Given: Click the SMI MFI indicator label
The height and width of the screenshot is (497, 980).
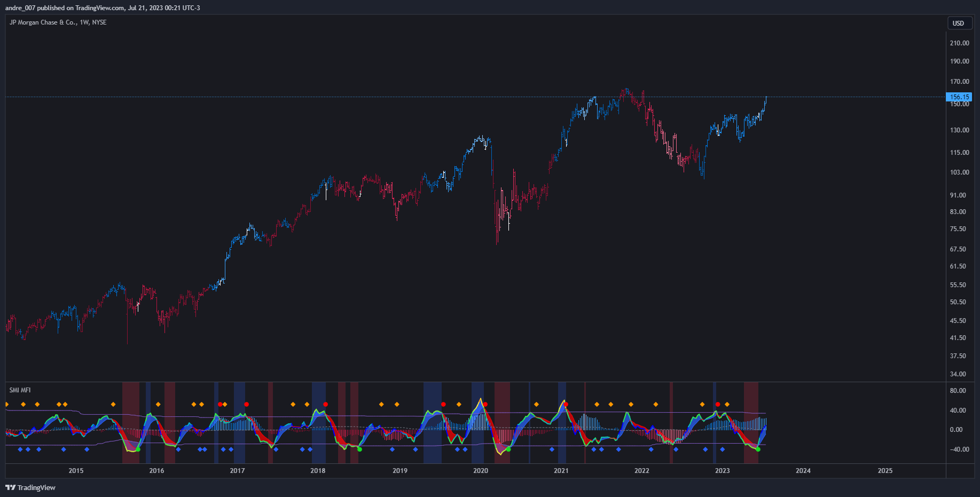Looking at the screenshot, I should point(20,390).
